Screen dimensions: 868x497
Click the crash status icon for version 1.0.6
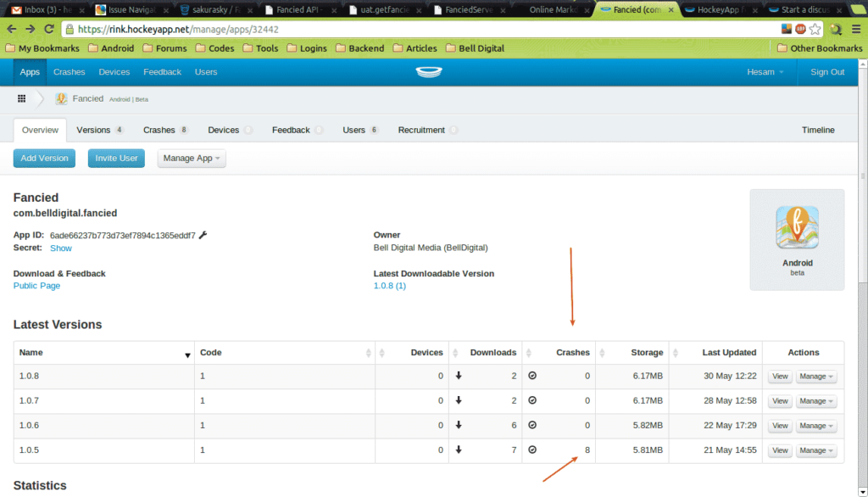(532, 425)
